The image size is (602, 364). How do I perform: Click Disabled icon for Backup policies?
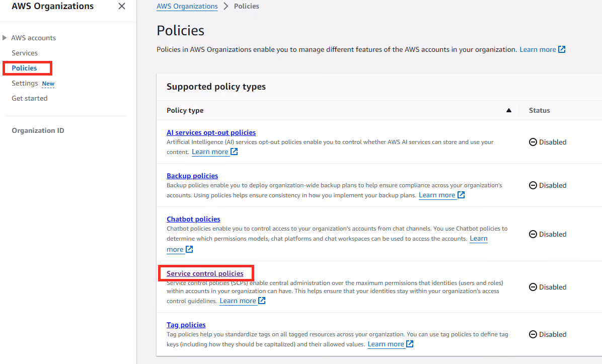(533, 185)
